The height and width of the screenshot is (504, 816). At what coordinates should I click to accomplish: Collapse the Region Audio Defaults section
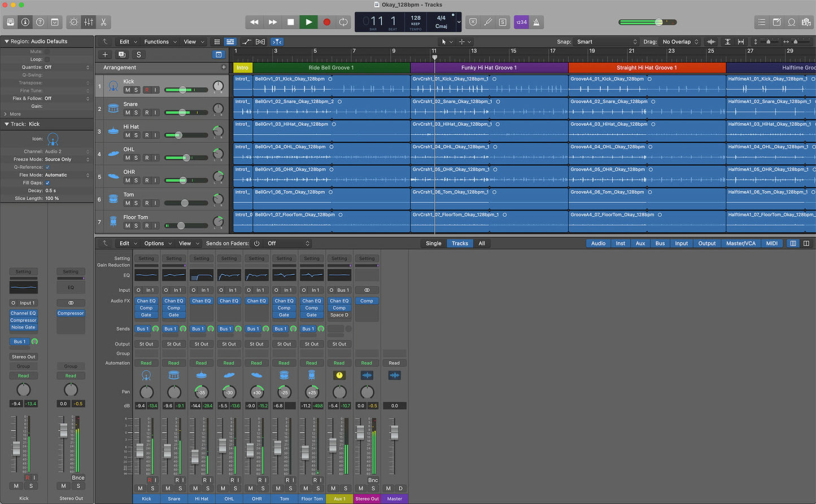6,41
